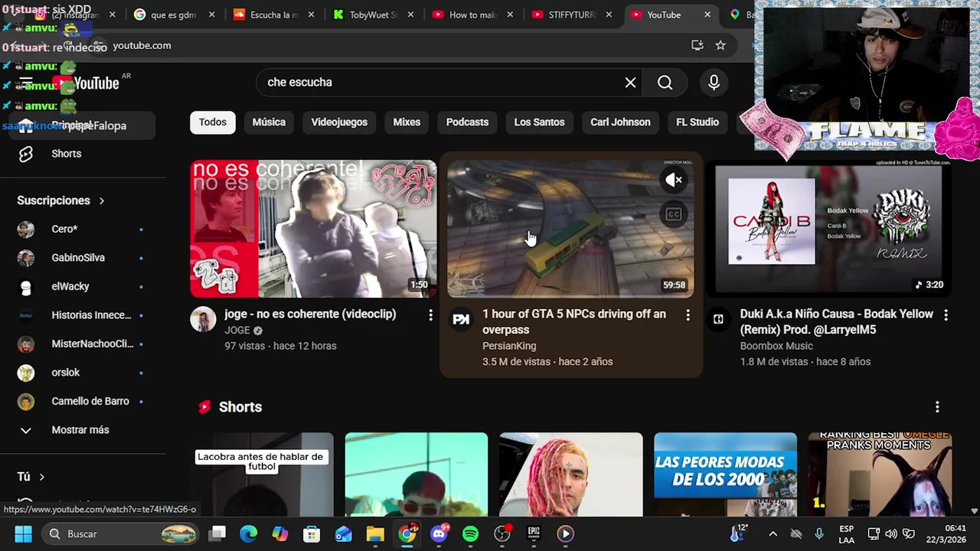
Task: Filter results by Podcasts
Action: [x=467, y=122]
